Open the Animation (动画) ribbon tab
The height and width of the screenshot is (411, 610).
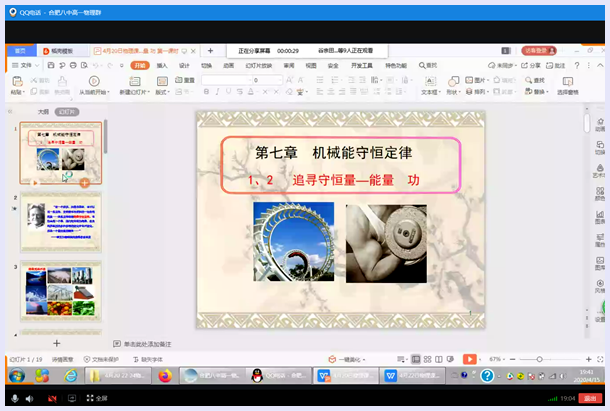(228, 65)
